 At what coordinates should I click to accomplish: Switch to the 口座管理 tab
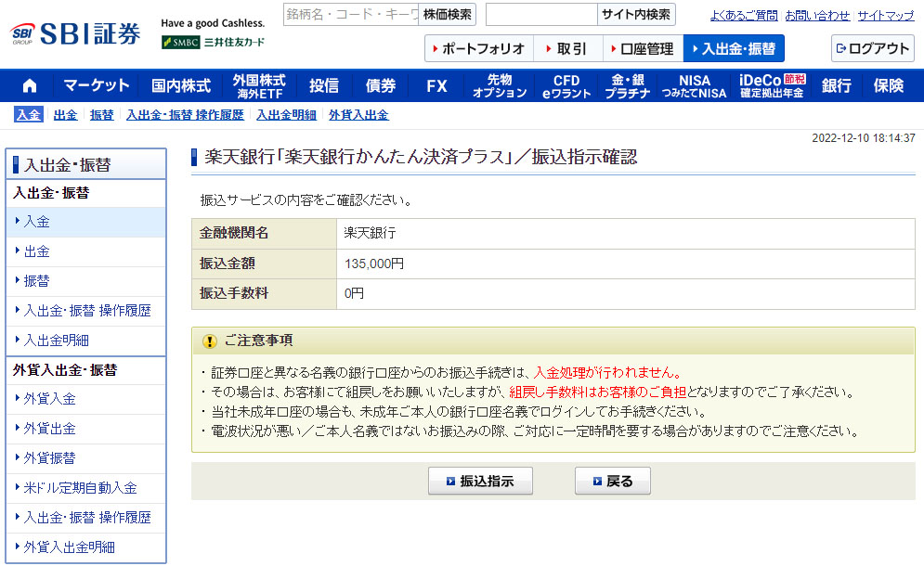[643, 48]
